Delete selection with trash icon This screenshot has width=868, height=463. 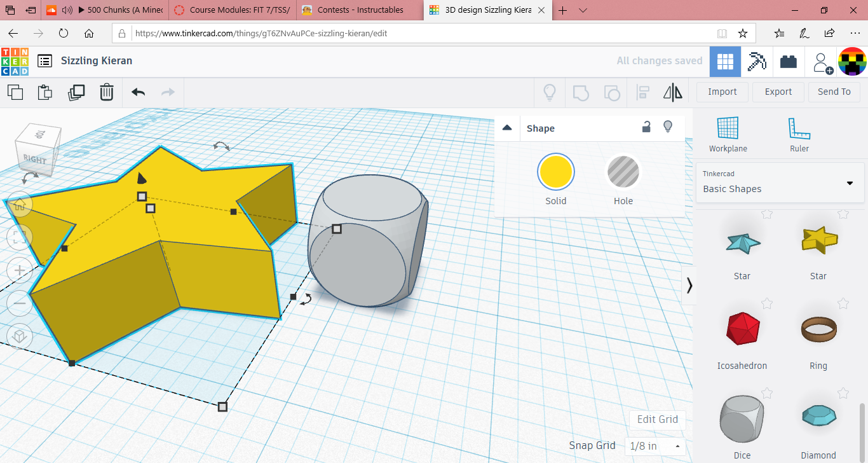(x=107, y=92)
